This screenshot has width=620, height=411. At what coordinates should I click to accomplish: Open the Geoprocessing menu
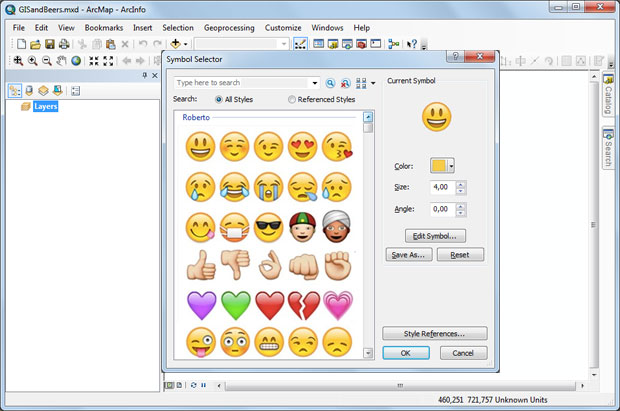click(229, 28)
